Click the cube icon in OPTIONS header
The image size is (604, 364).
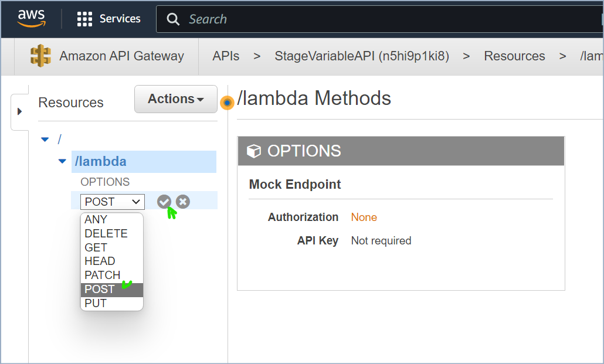[x=254, y=151]
